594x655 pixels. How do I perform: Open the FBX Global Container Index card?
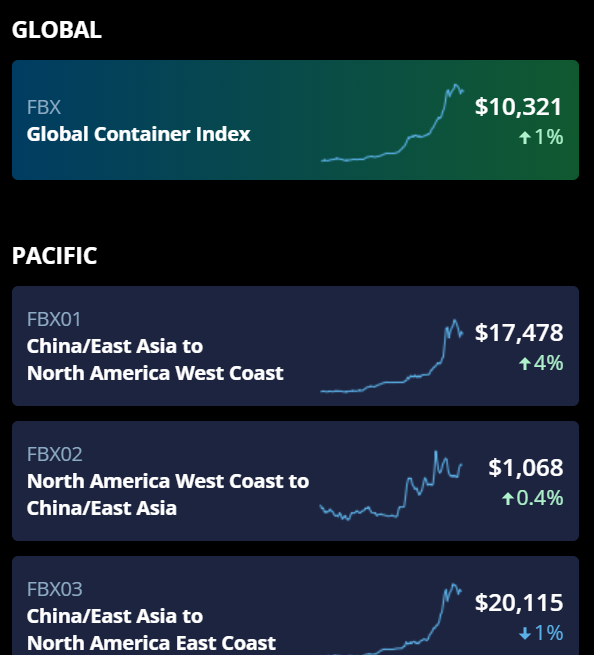[x=295, y=120]
